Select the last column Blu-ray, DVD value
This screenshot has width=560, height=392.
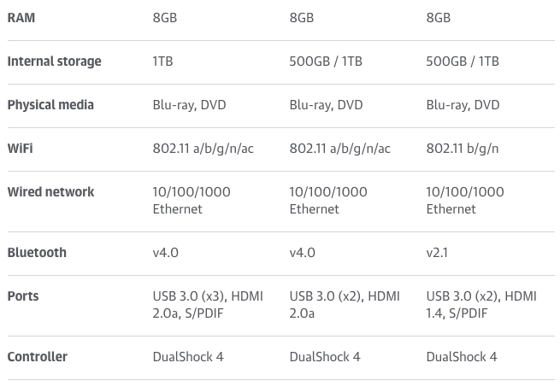coord(463,105)
